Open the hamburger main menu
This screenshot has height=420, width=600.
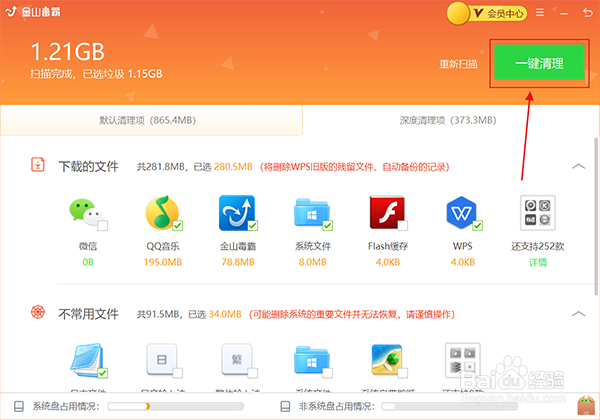pyautogui.click(x=540, y=13)
